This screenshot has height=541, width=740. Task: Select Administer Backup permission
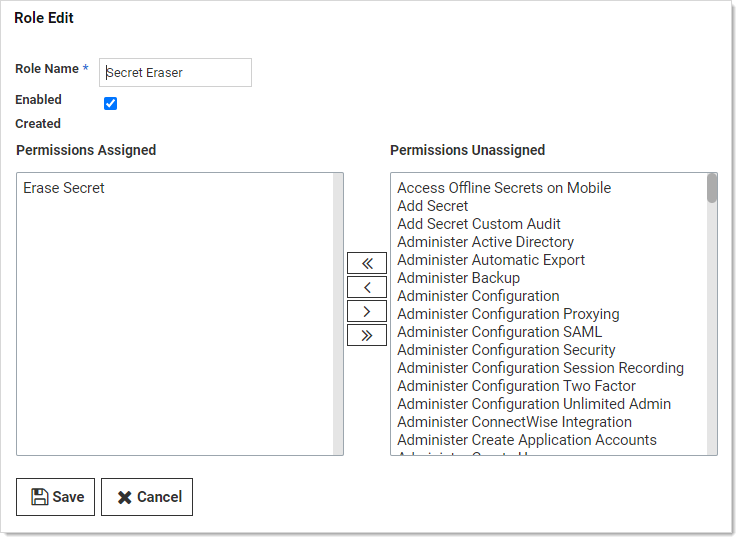(458, 278)
